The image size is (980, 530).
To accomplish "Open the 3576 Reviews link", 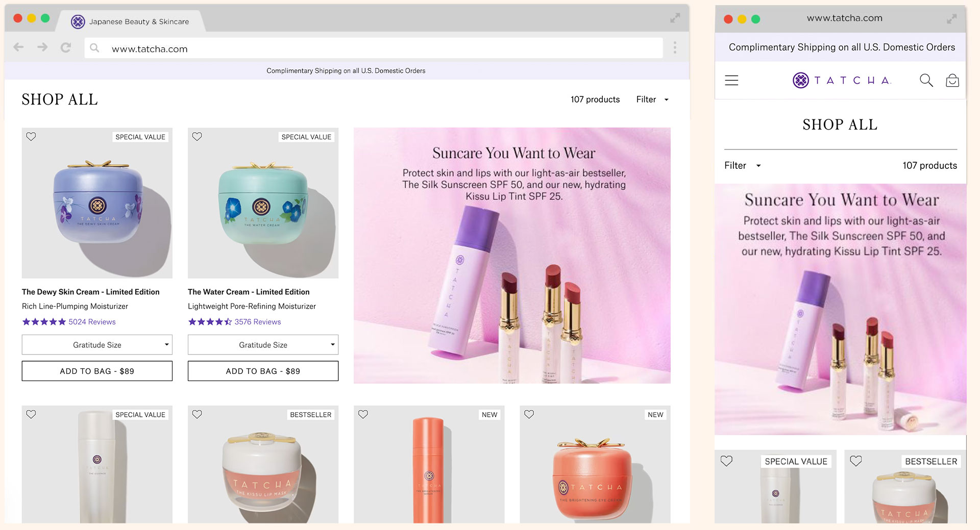I will (x=257, y=322).
